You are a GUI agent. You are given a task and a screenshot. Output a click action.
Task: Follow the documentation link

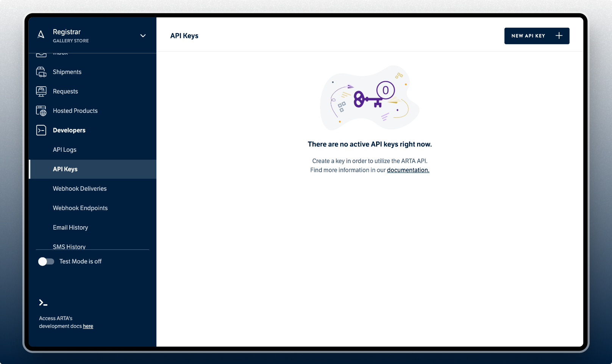click(408, 170)
